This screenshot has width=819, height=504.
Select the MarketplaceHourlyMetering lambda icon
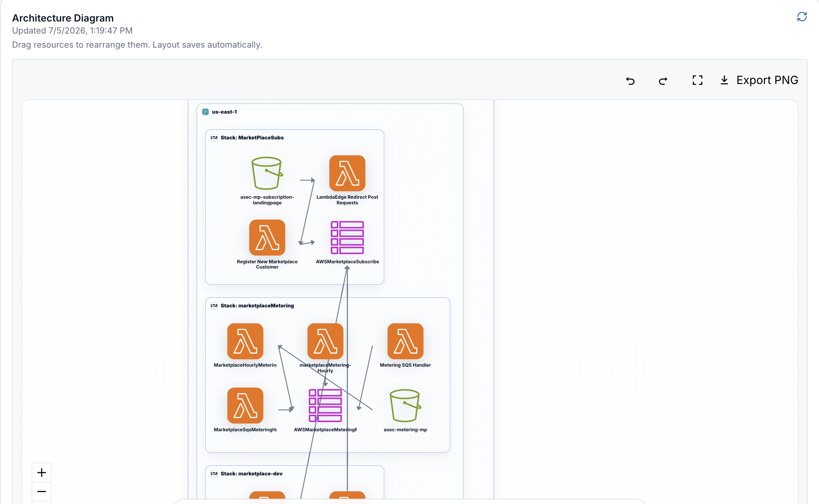click(245, 341)
